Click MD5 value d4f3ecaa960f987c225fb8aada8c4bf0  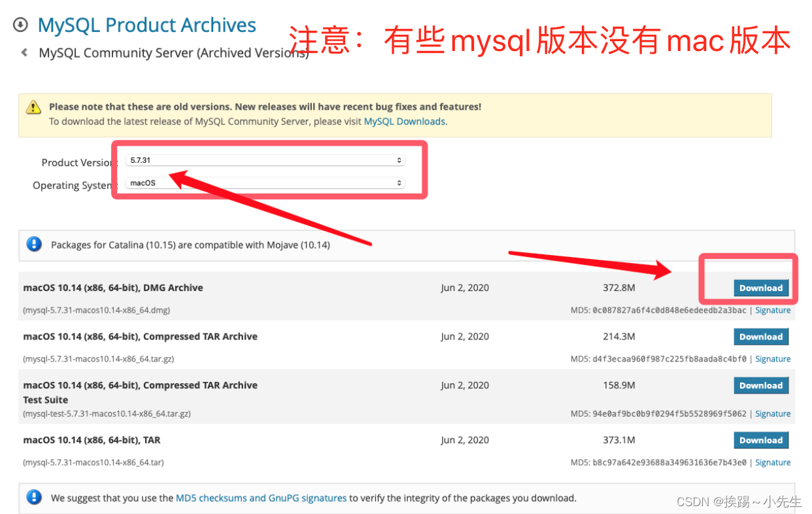669,359
